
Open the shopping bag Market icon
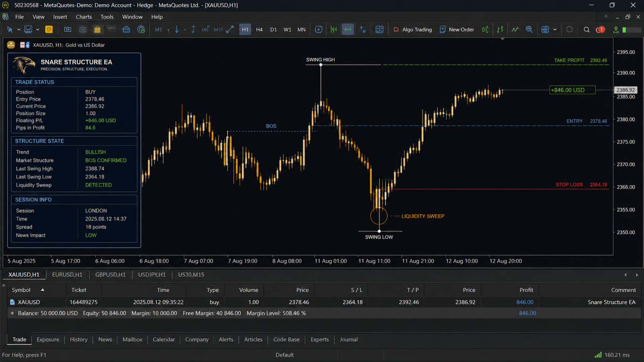(97, 30)
